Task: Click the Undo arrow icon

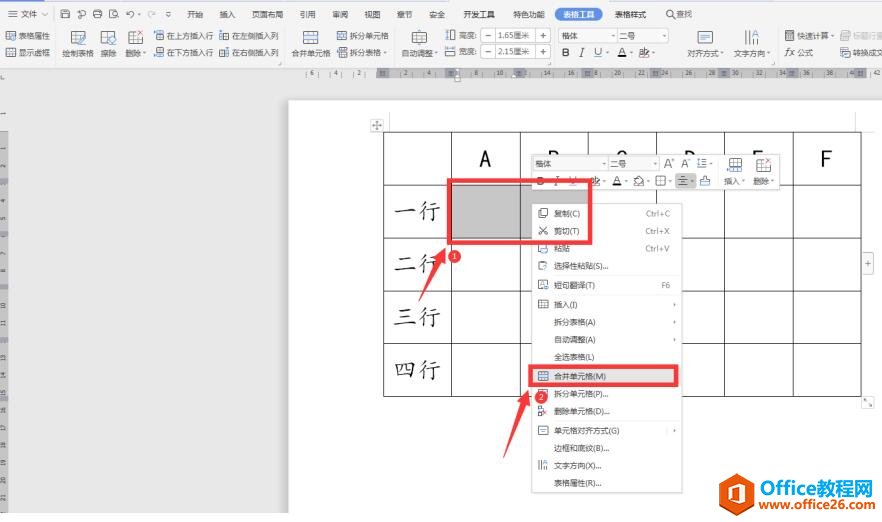Action: pos(130,14)
